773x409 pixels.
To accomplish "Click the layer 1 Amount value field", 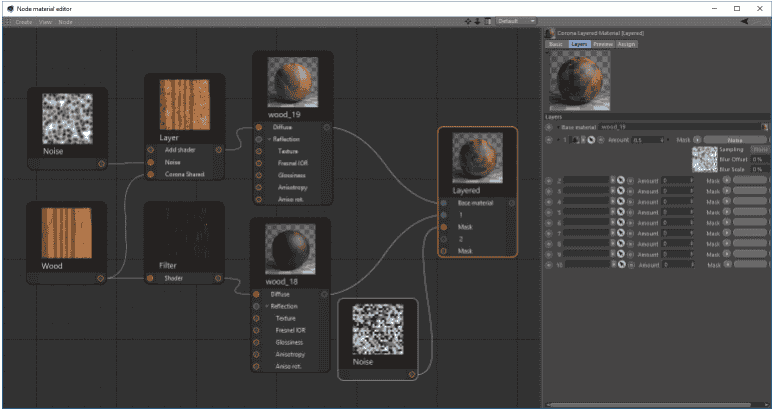I will (644, 140).
